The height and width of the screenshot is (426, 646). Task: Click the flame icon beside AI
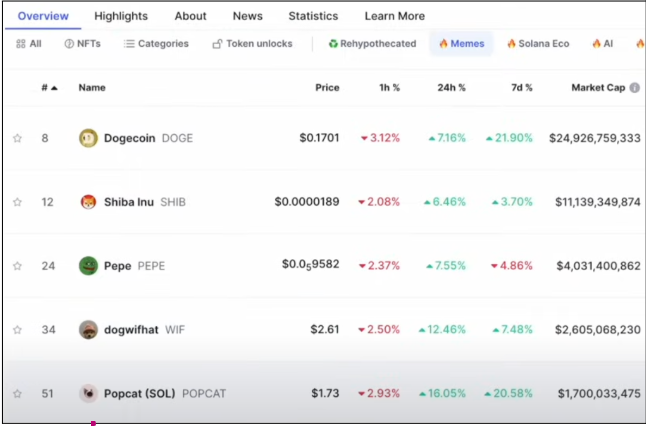tap(596, 43)
